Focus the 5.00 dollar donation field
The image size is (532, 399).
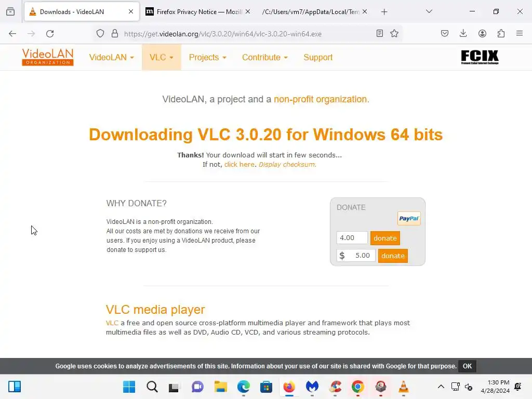(356, 256)
